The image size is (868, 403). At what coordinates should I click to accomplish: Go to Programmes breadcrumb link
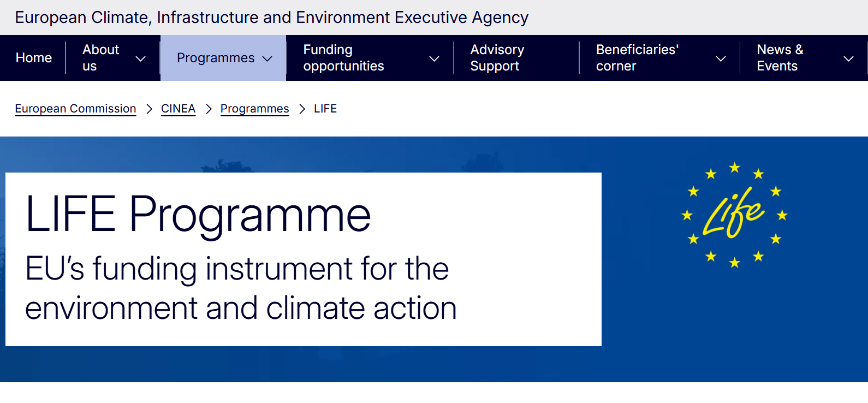[x=254, y=109]
